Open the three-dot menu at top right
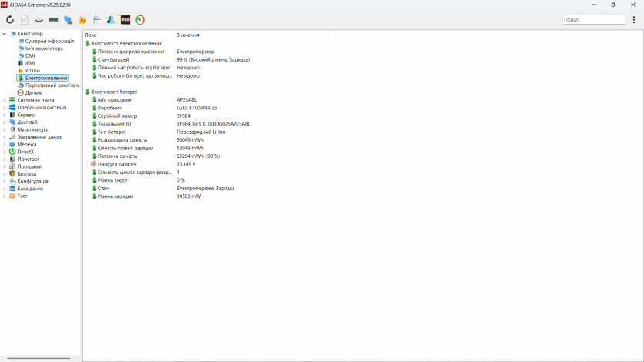Screen dimensions: 644x362 634,20
